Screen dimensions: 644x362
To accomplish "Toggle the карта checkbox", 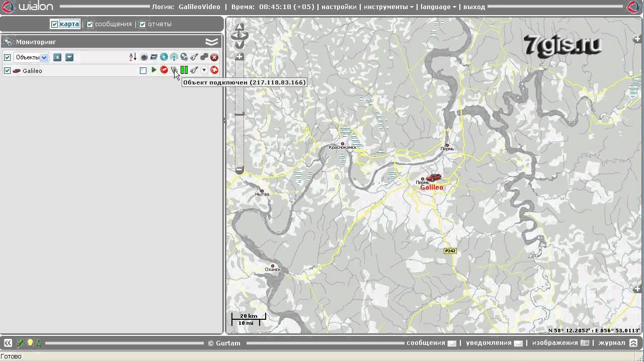I will coord(55,24).
